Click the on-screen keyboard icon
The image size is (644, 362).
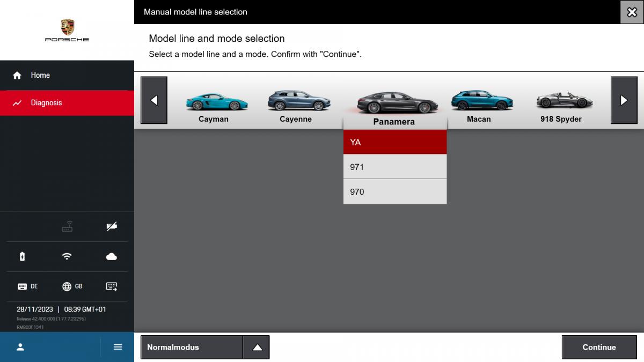coord(112,286)
